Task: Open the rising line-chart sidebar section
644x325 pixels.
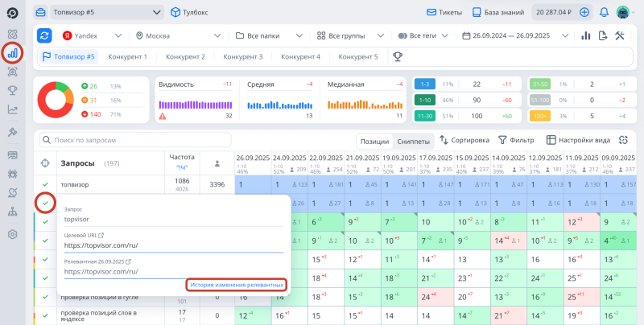Action: coord(12,109)
